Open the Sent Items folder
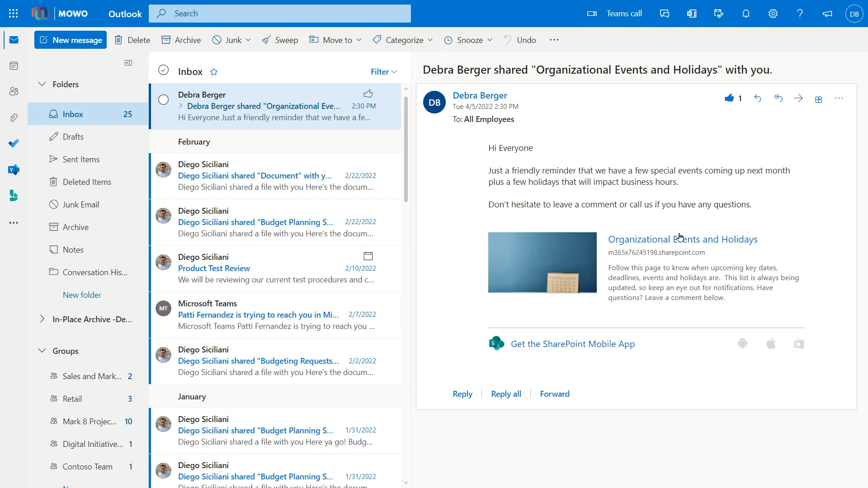 (88, 159)
